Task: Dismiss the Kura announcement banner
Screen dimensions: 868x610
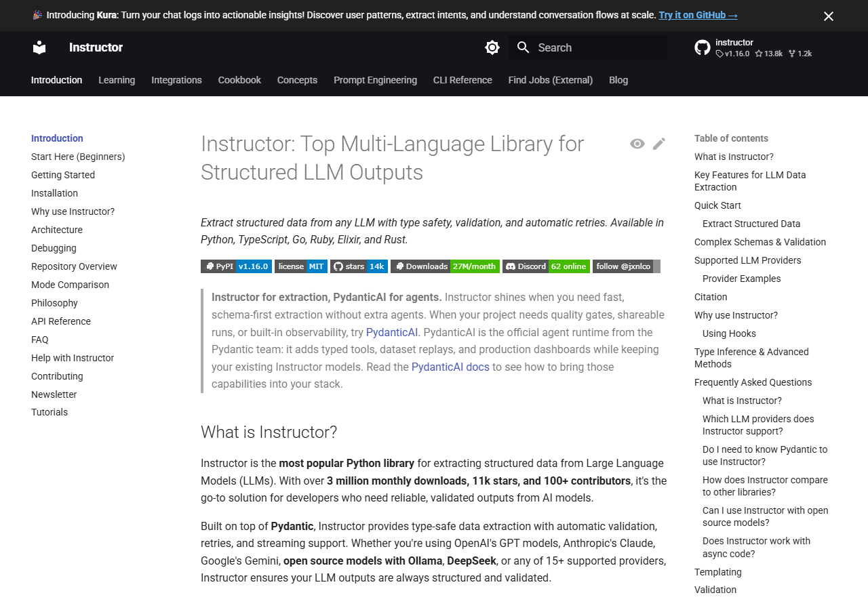Action: pyautogui.click(x=829, y=16)
